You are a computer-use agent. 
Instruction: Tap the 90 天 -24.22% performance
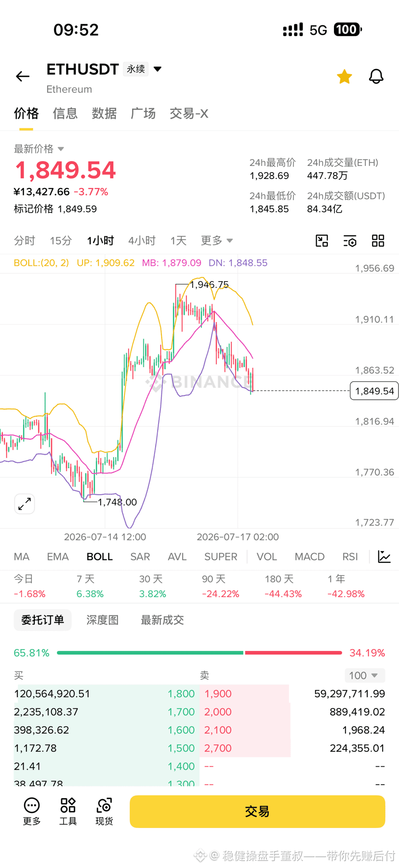pos(221,586)
